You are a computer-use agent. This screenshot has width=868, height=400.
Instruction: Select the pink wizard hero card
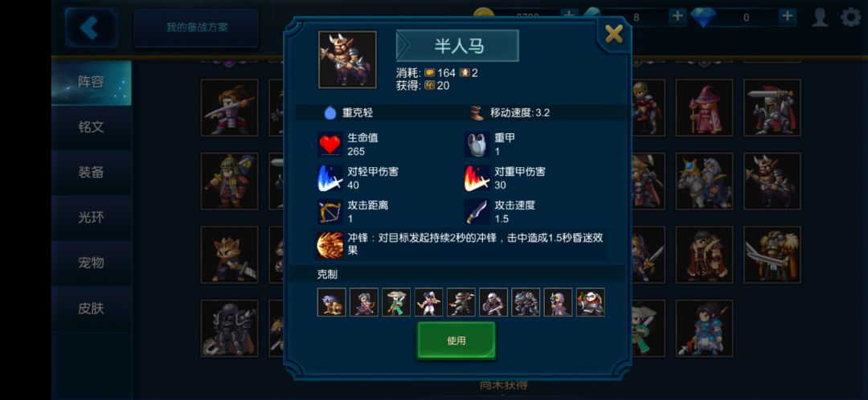[x=704, y=108]
